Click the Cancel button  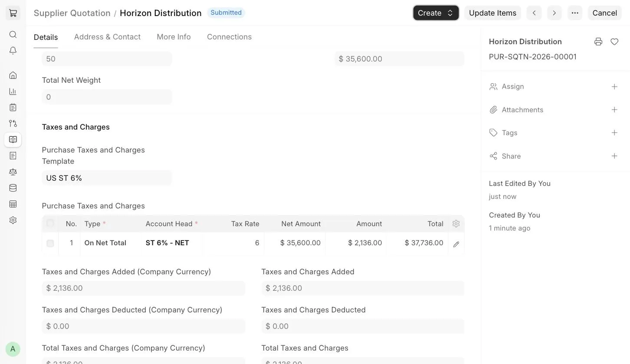click(604, 13)
